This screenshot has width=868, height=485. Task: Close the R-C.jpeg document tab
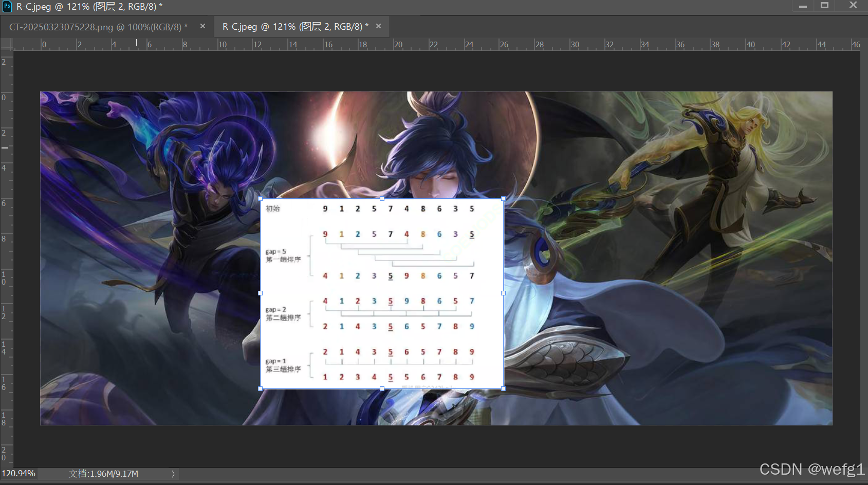click(x=379, y=26)
